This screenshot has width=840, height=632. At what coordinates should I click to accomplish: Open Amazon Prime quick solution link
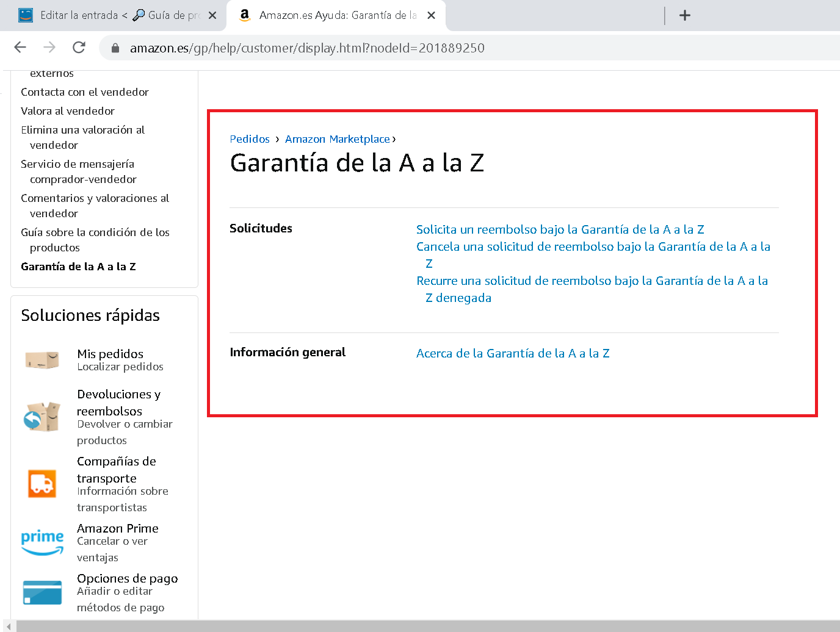(118, 528)
